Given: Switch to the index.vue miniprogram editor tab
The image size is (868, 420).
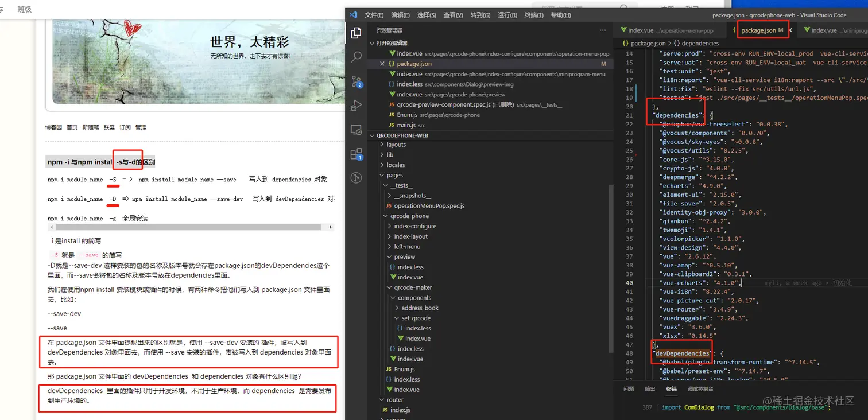Looking at the screenshot, I should 832,30.
